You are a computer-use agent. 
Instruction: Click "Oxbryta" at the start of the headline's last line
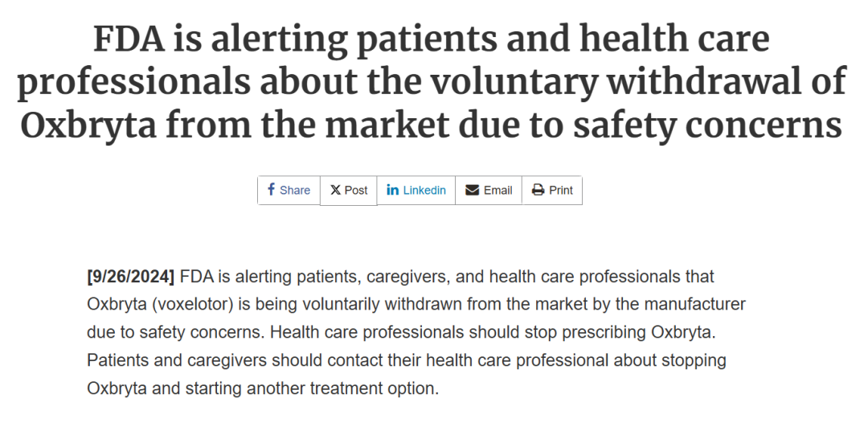(88, 125)
